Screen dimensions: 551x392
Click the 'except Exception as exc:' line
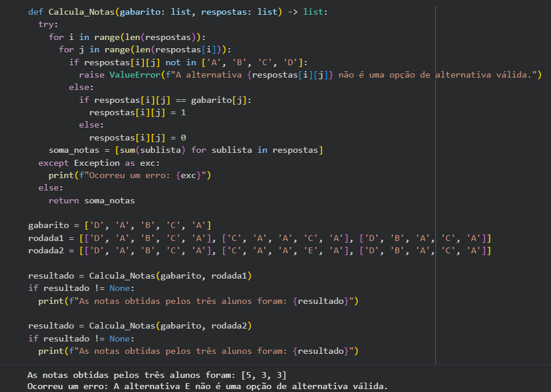tap(99, 163)
